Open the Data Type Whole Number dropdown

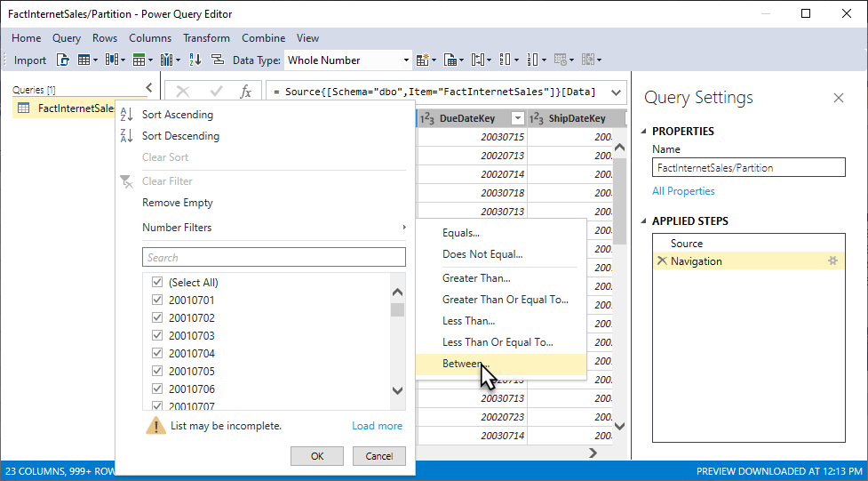(406, 60)
